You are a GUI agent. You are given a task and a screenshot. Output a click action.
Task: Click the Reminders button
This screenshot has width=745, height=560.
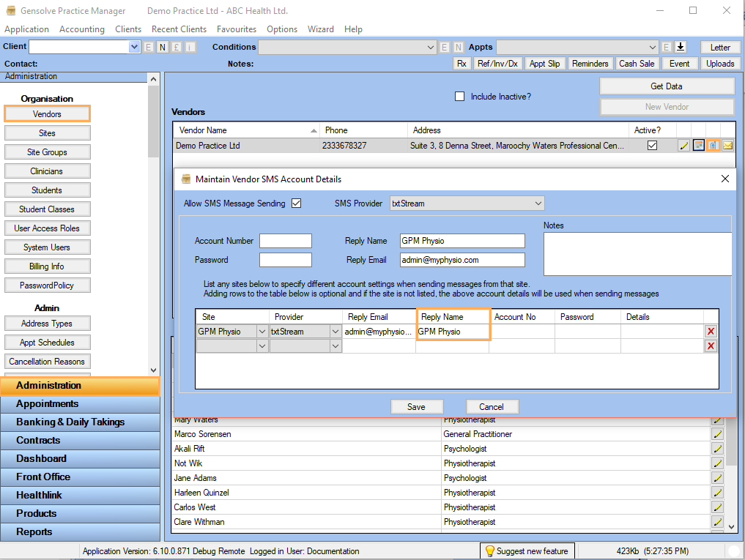590,63
